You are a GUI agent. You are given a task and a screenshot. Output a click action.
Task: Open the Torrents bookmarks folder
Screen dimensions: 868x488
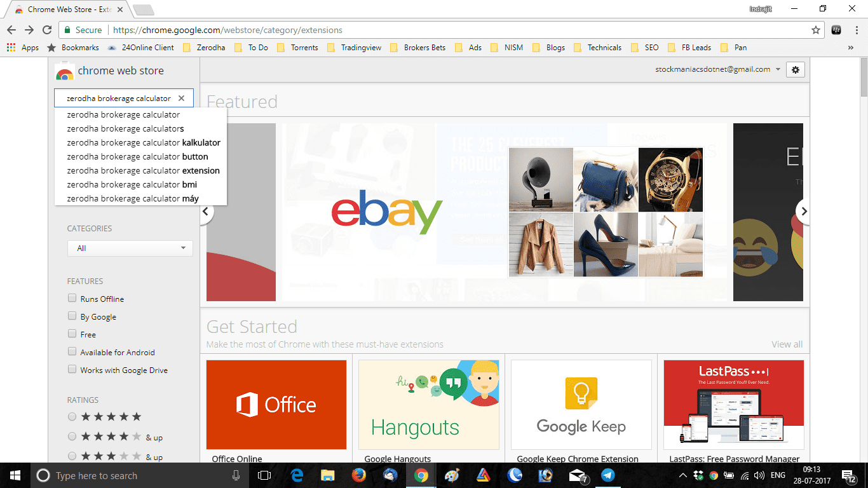coord(297,48)
